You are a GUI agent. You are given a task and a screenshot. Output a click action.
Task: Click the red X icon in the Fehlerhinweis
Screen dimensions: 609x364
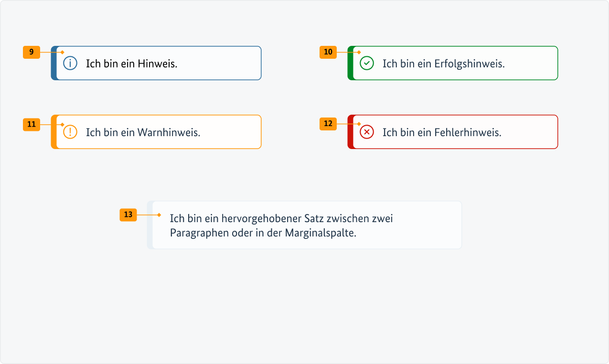coord(367,132)
